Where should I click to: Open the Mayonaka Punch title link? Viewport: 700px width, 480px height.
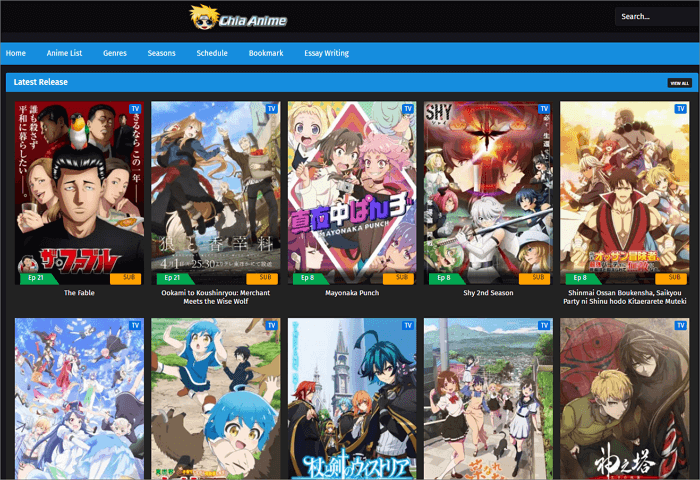pos(351,293)
